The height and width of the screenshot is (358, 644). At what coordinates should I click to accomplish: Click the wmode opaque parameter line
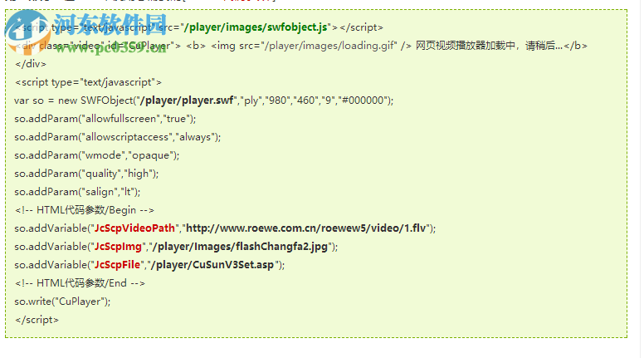pos(97,155)
